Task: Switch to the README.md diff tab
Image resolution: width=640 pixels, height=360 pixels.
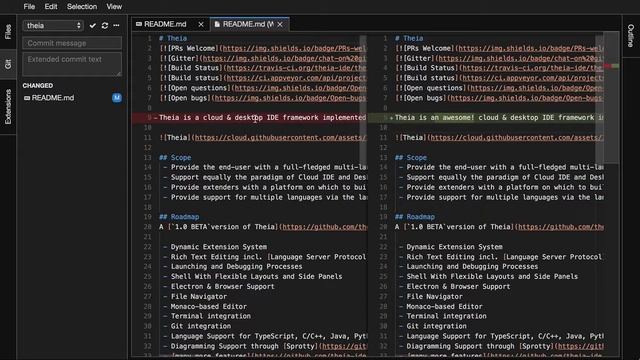Action: point(248,24)
